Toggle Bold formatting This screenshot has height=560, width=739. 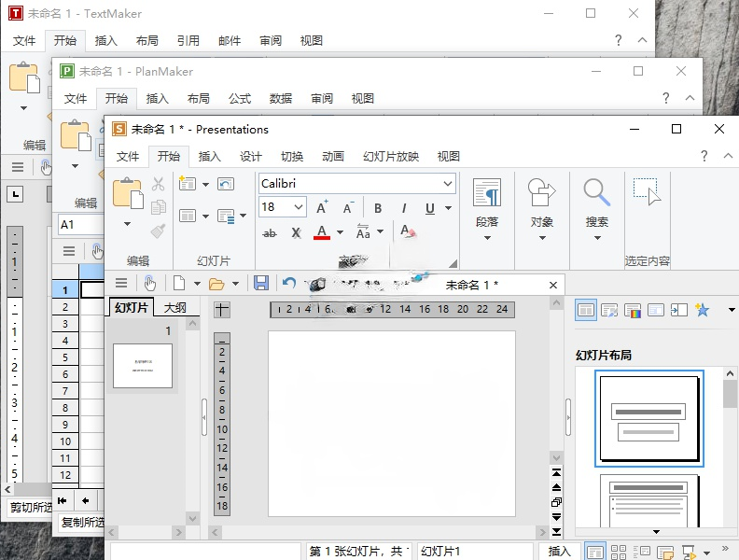tap(378, 208)
